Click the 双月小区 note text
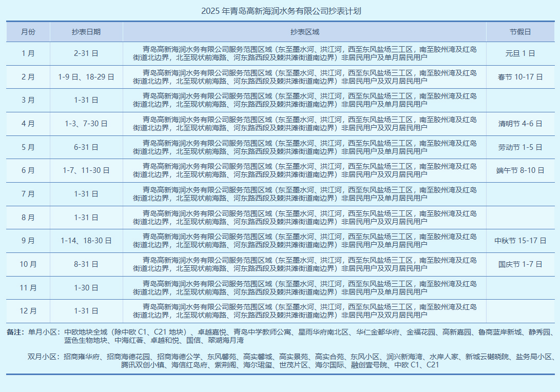 (44, 357)
